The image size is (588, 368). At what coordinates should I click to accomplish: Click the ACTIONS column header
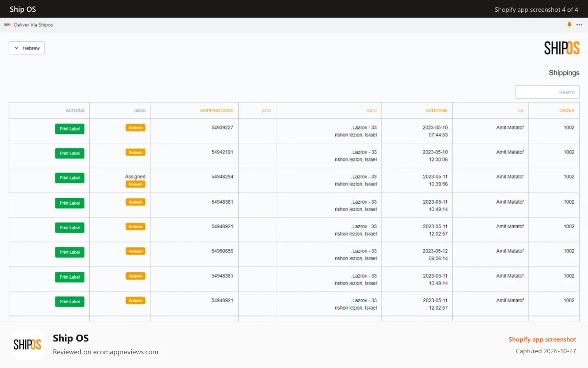coord(75,110)
